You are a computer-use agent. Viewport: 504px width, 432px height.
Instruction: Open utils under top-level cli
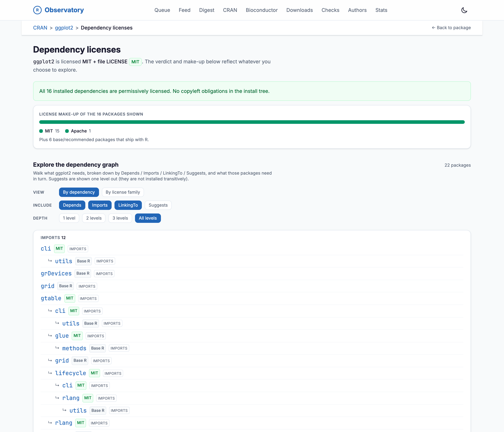[x=64, y=261]
